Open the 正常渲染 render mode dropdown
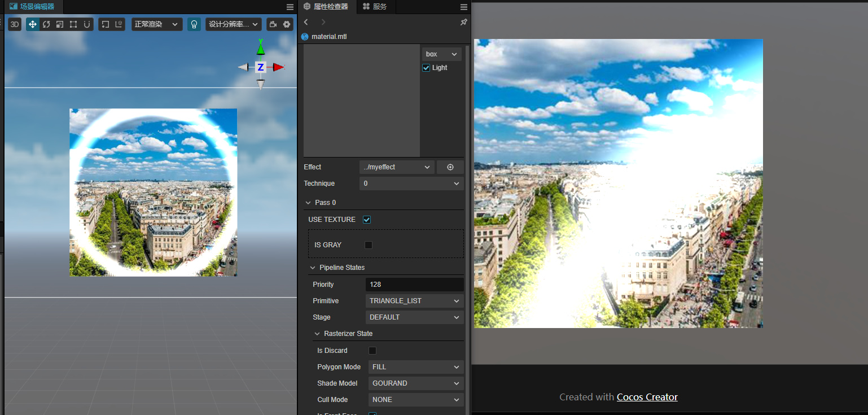The height and width of the screenshot is (415, 868). 157,24
